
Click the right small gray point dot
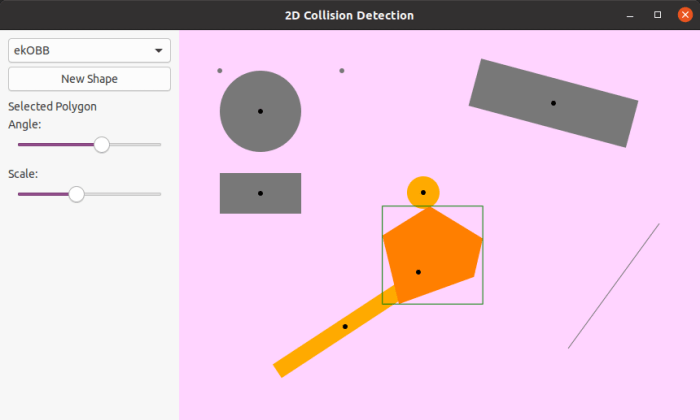[342, 71]
